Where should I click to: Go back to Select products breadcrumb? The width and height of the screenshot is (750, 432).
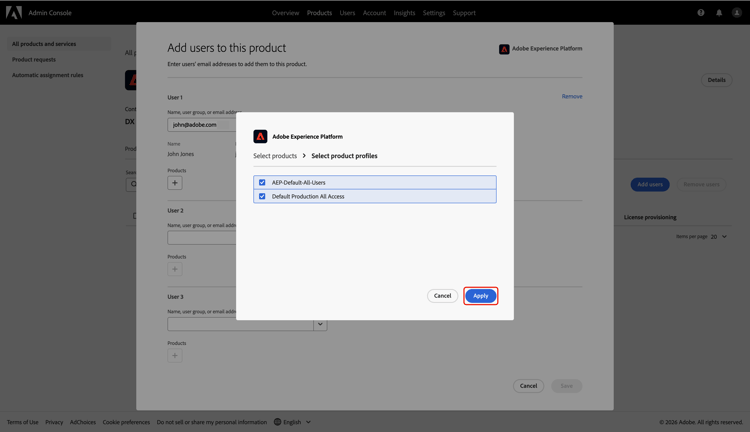coord(275,156)
